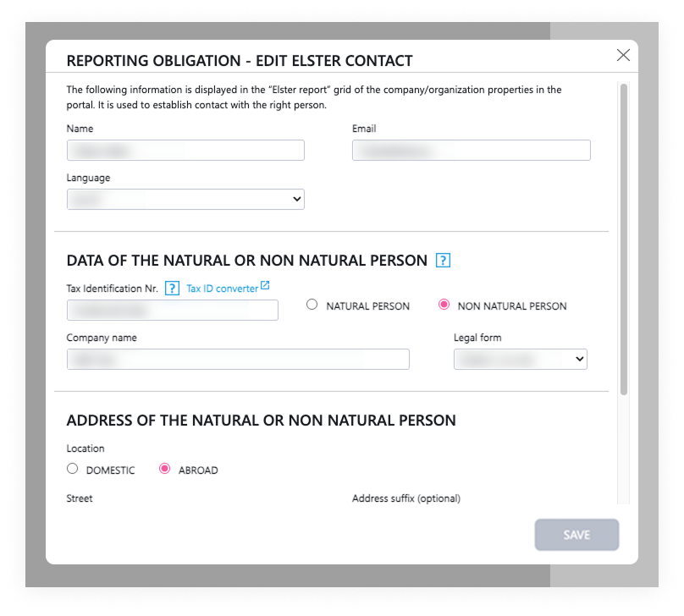
Task: Focus the Company name field
Action: tap(238, 360)
